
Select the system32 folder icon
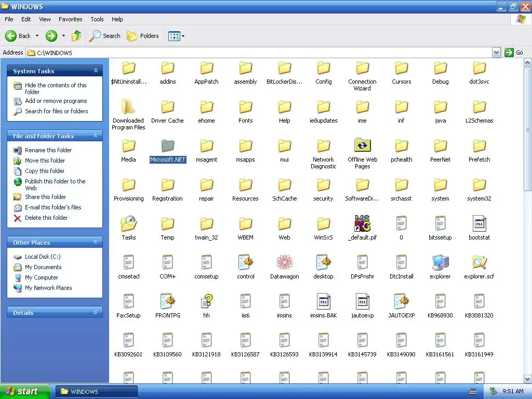click(479, 184)
